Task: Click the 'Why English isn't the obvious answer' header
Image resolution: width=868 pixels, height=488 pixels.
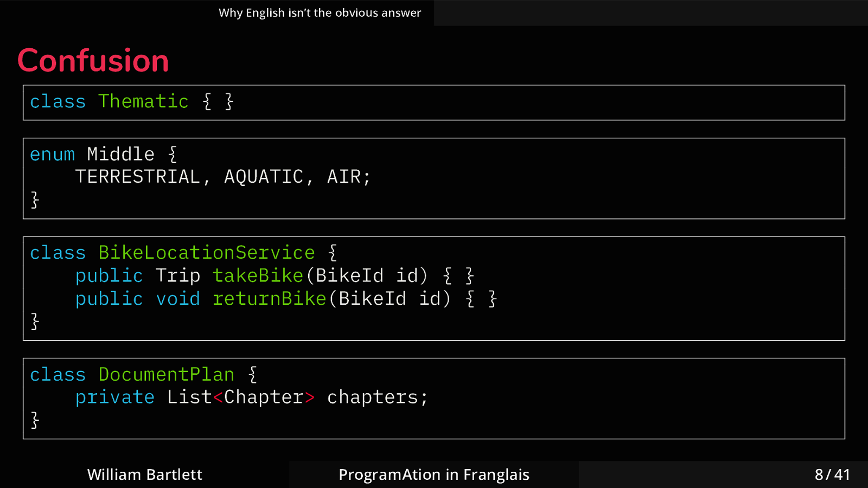Action: [x=320, y=13]
